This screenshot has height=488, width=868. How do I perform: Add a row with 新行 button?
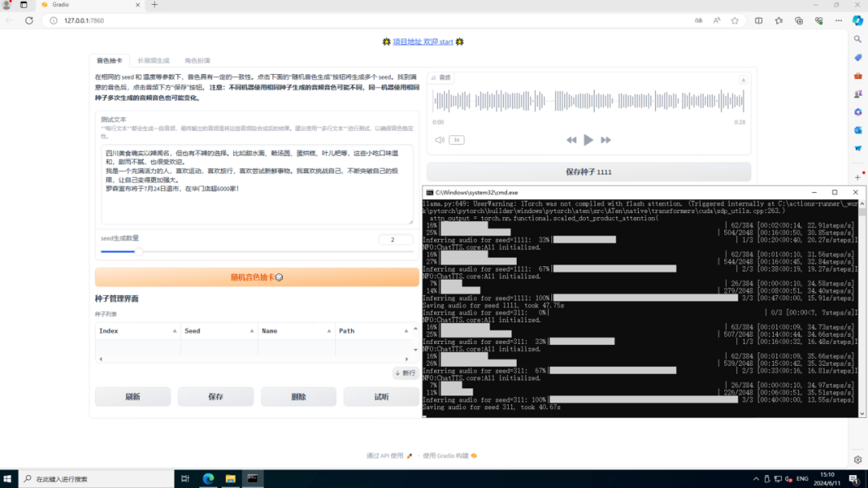coord(405,373)
